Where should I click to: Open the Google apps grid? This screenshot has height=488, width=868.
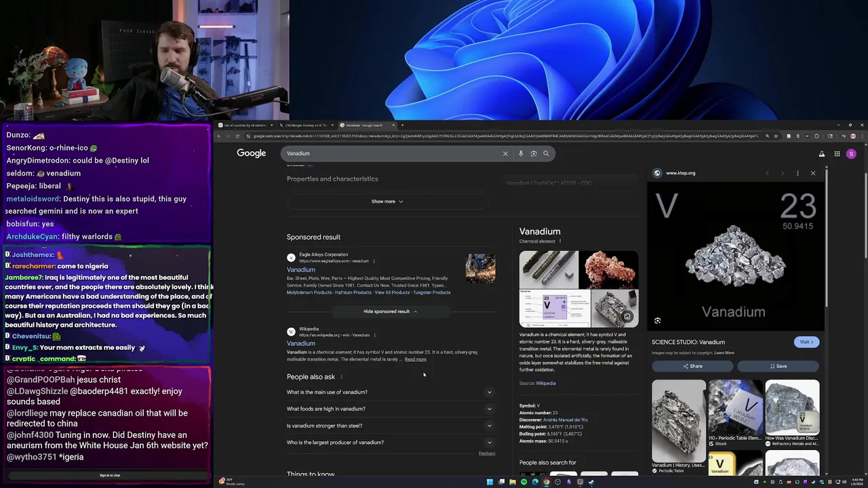837,154
